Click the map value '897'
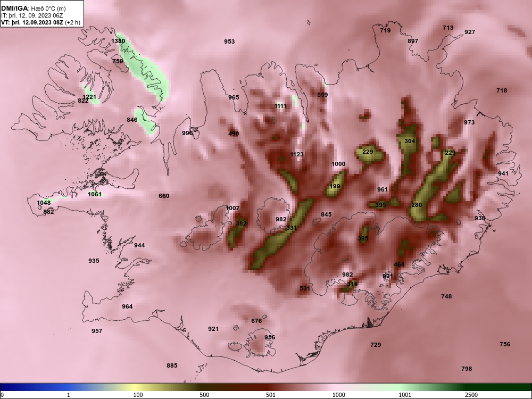This screenshot has width=532, height=399. tap(413, 41)
